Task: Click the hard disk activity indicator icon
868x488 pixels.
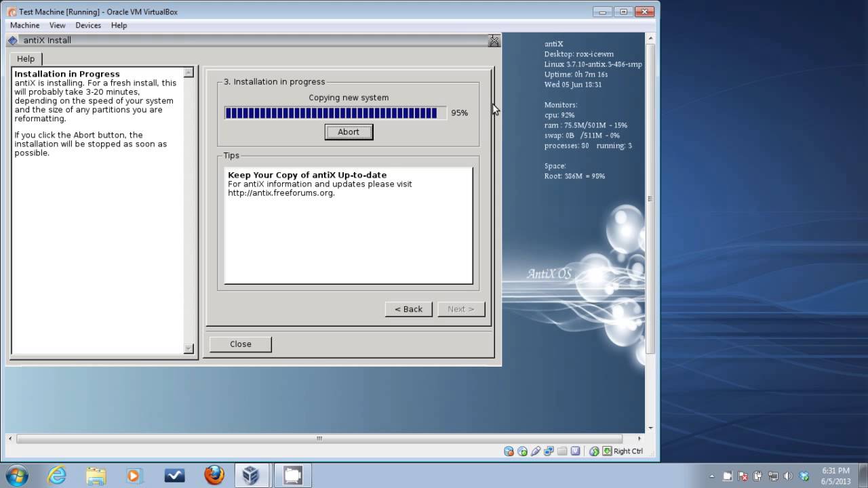Action: tap(509, 451)
